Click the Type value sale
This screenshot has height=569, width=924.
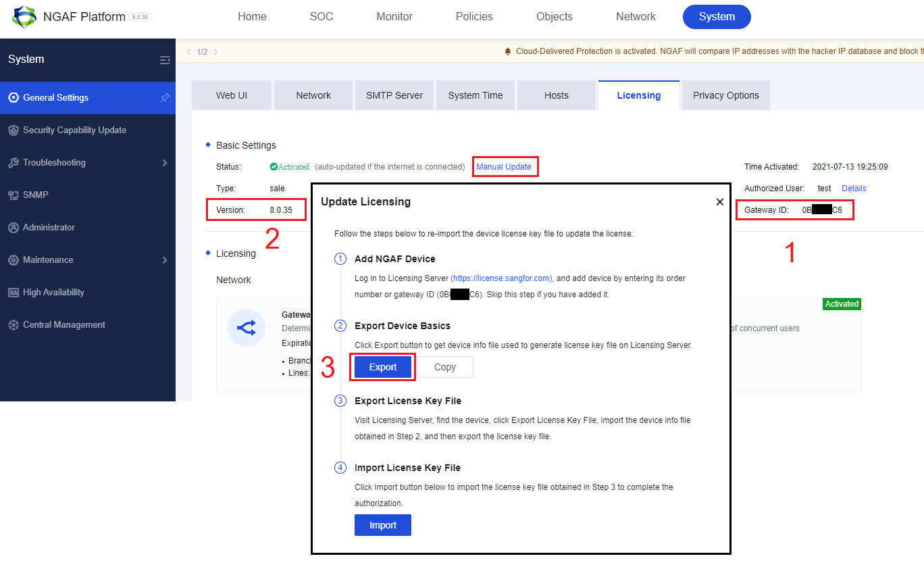277,189
